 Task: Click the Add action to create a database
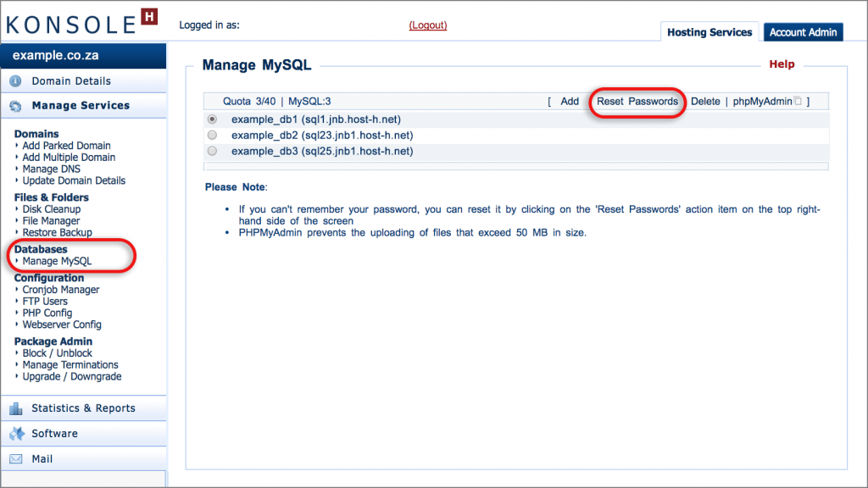coord(569,100)
